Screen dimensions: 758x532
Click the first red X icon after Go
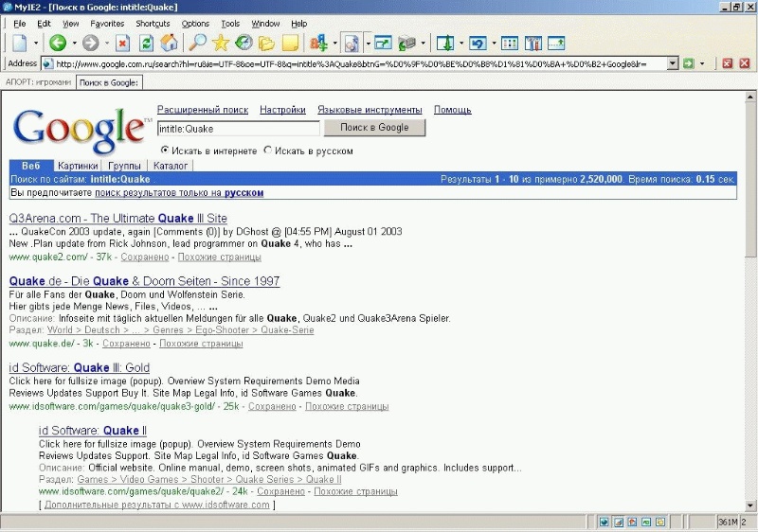[728, 63]
